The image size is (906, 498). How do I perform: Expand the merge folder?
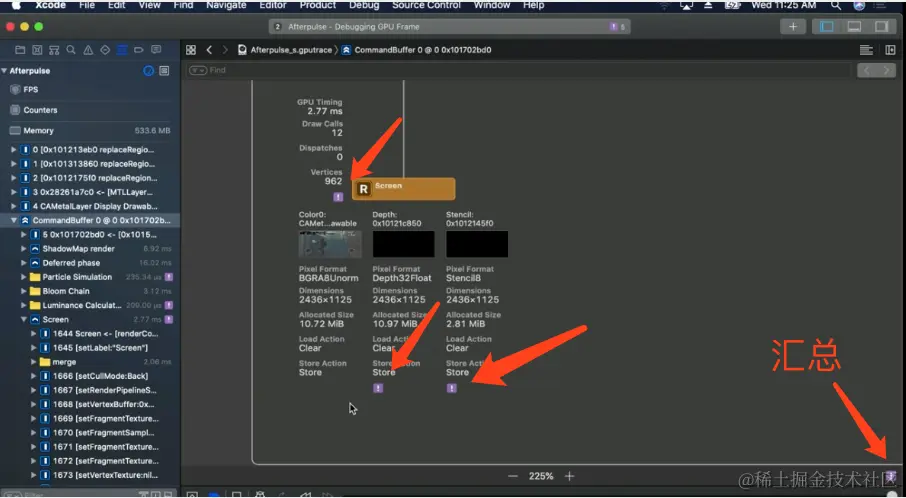pos(34,362)
